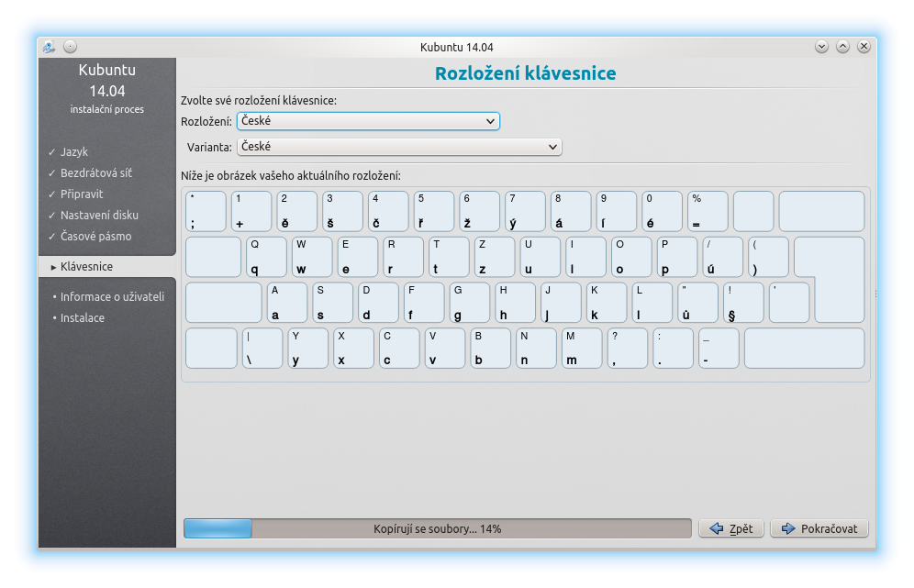
Task: Click the Y key on keyboard preview
Action: (x=307, y=348)
